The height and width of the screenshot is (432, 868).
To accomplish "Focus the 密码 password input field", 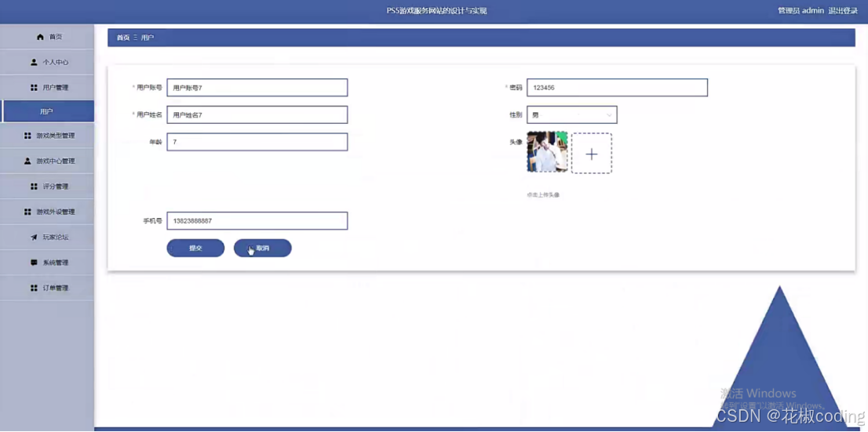I will point(617,87).
